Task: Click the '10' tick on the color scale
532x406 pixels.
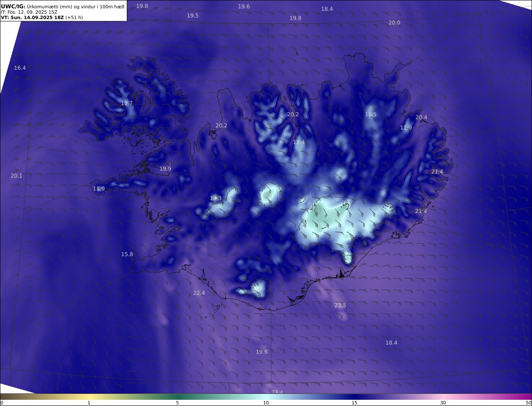Action: point(266,403)
